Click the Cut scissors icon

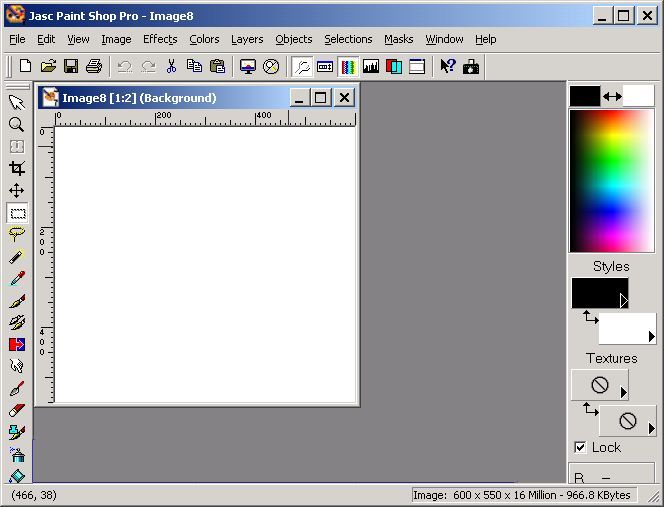(171, 66)
